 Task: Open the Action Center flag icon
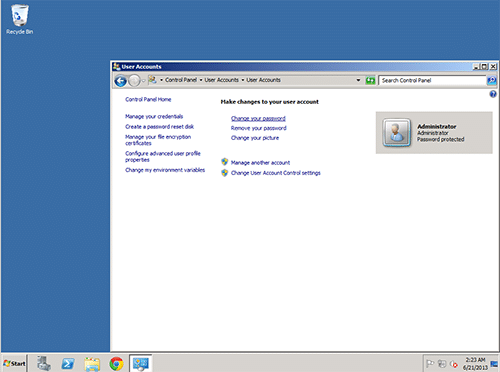pos(430,364)
